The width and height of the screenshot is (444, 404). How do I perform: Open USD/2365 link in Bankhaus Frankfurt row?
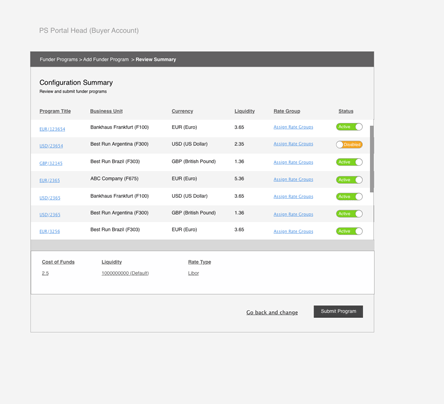pyautogui.click(x=50, y=198)
